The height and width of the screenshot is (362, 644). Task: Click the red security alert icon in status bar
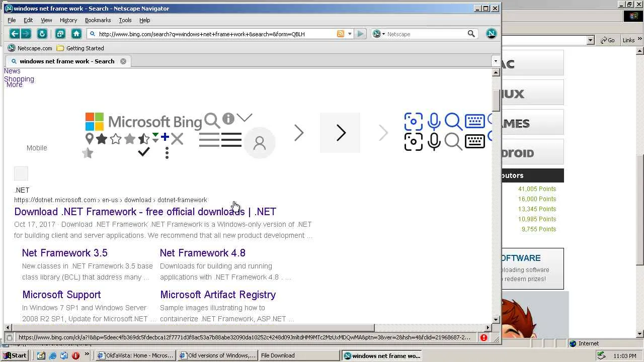pos(484,338)
